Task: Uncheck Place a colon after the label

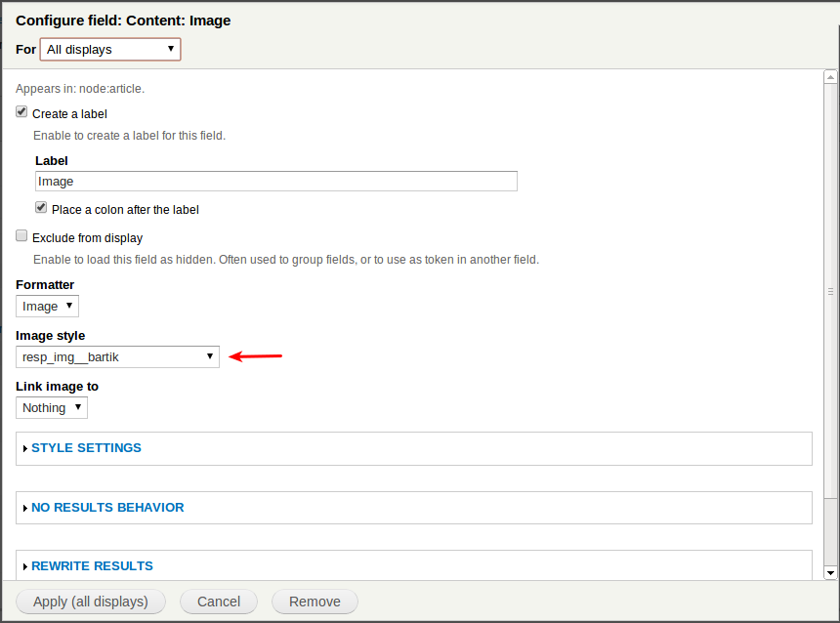Action: 41,208
